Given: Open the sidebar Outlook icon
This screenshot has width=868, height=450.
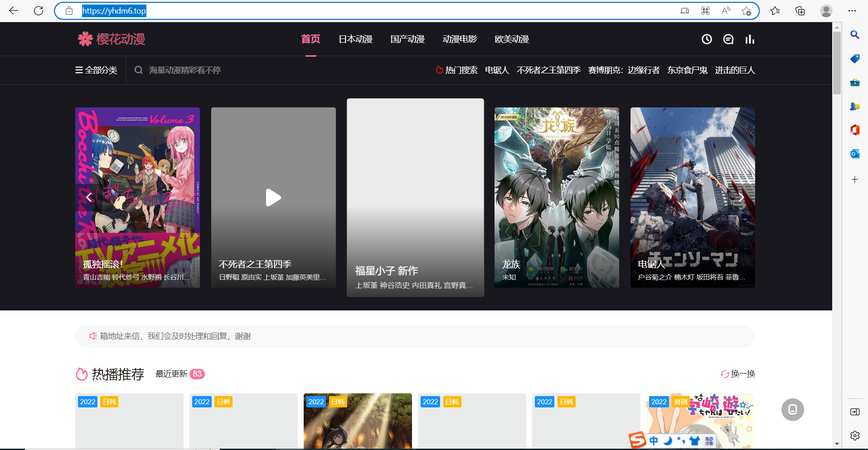Looking at the screenshot, I should pos(855,154).
